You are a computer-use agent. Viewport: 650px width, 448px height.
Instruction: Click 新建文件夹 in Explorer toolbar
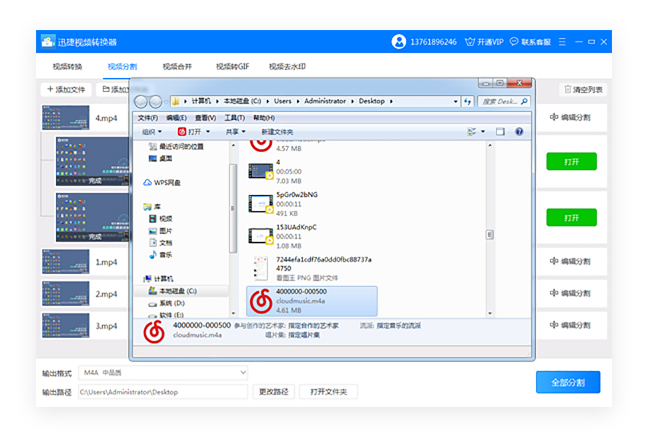[277, 132]
